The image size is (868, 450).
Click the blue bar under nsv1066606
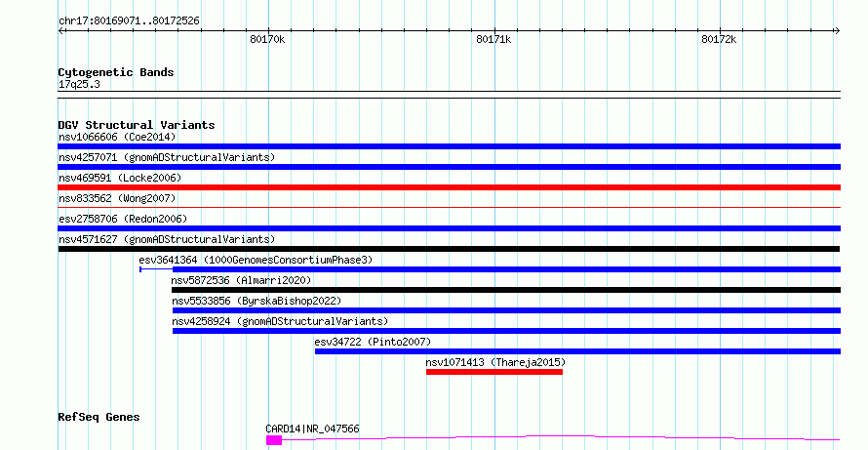tap(449, 146)
